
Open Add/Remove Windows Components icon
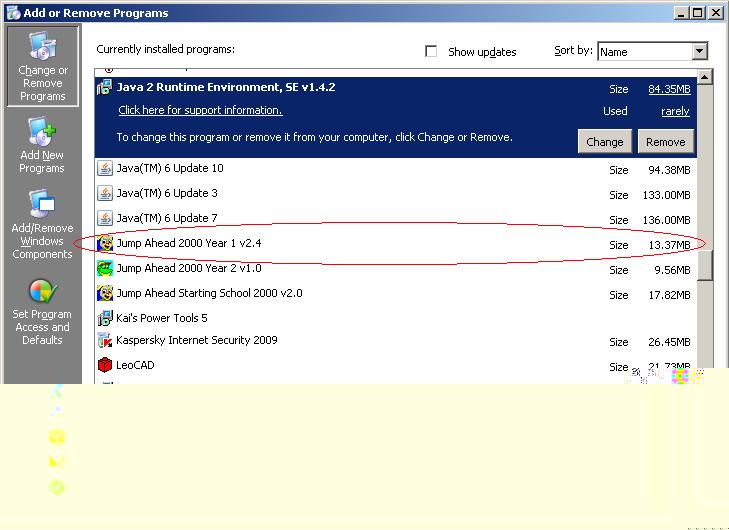(x=42, y=204)
